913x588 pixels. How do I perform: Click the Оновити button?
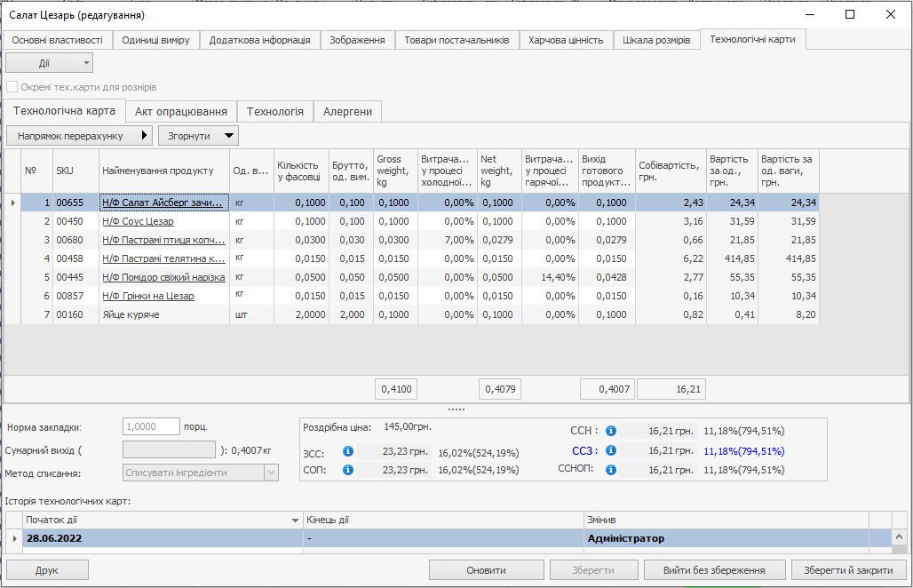(x=486, y=570)
